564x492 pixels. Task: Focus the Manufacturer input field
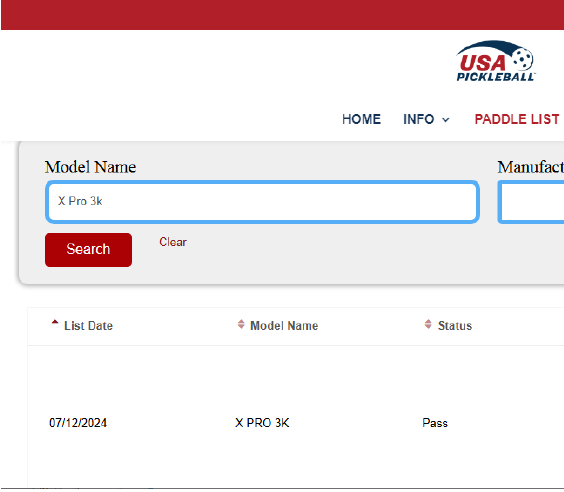[x=531, y=202]
